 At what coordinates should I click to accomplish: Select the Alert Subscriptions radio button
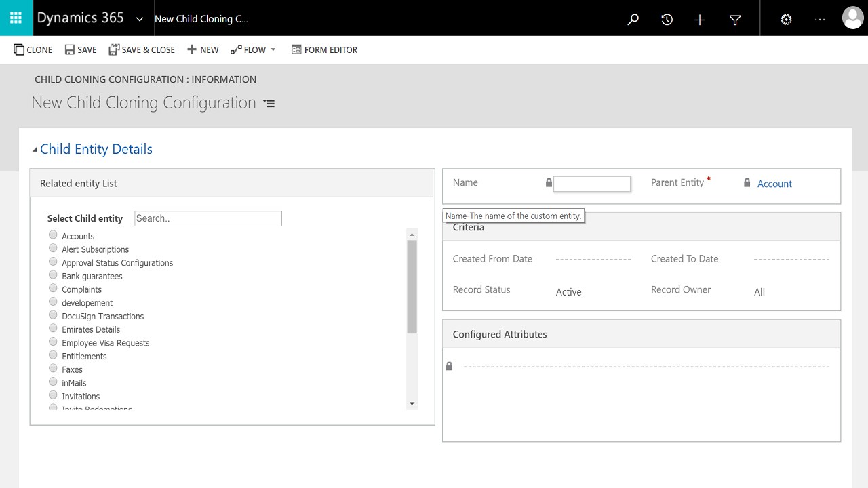point(53,248)
